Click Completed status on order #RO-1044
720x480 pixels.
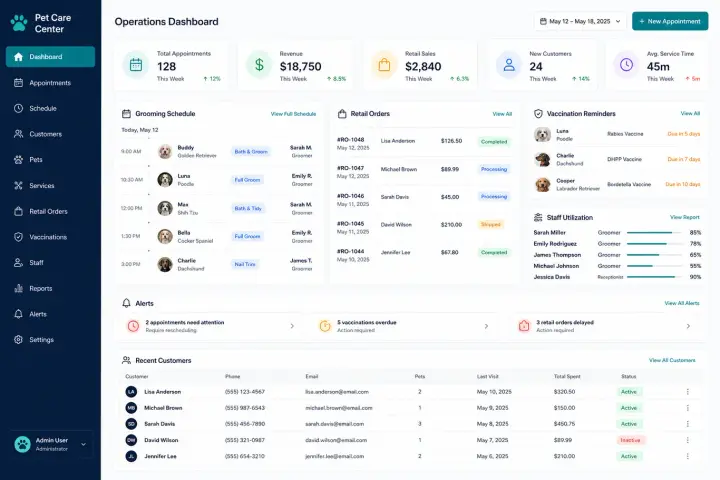coord(494,253)
